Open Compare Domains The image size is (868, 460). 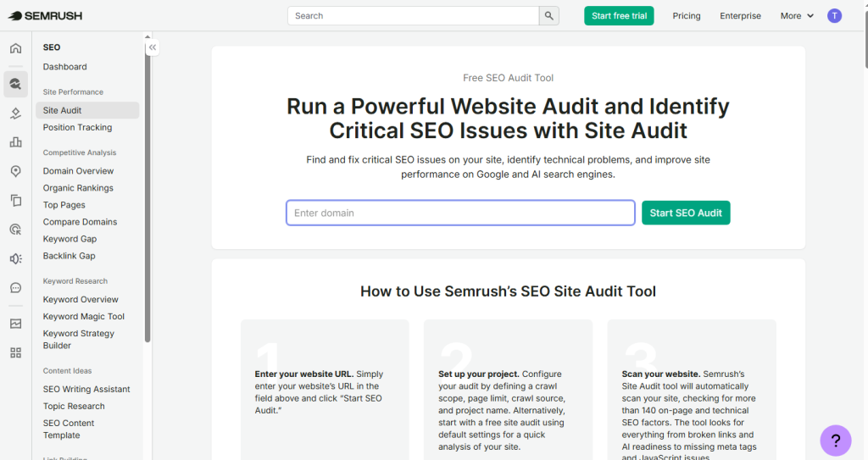point(81,222)
